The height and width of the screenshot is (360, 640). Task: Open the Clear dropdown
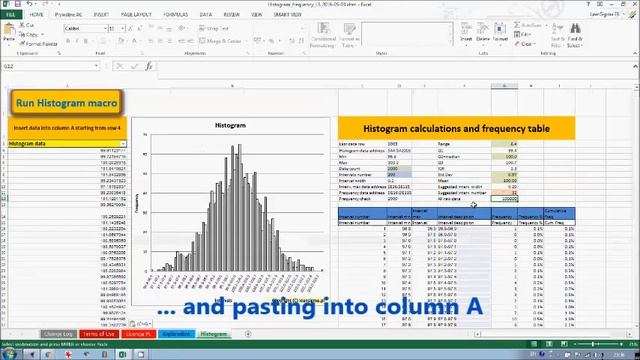pyautogui.click(x=525, y=44)
